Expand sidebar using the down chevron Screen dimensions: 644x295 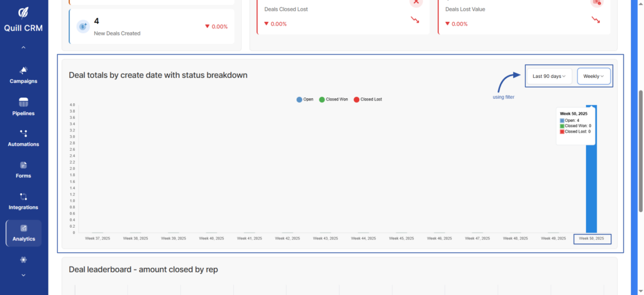click(23, 275)
